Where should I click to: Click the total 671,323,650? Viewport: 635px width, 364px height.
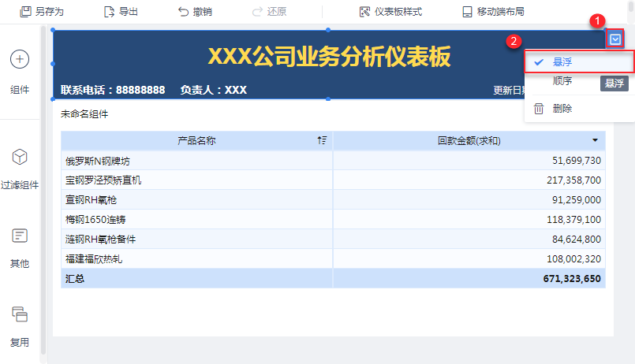click(572, 279)
